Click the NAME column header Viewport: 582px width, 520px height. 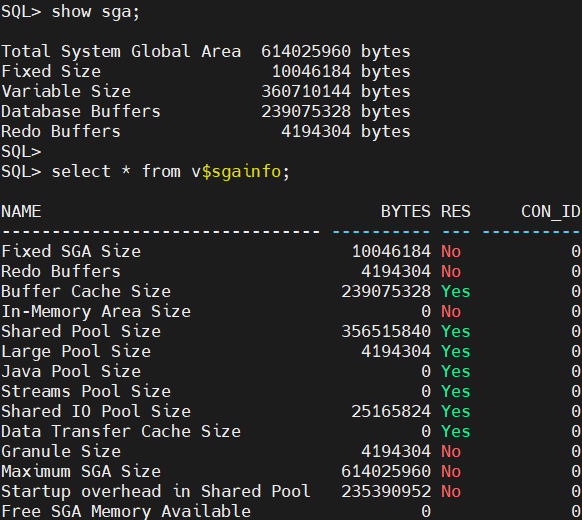coord(21,212)
